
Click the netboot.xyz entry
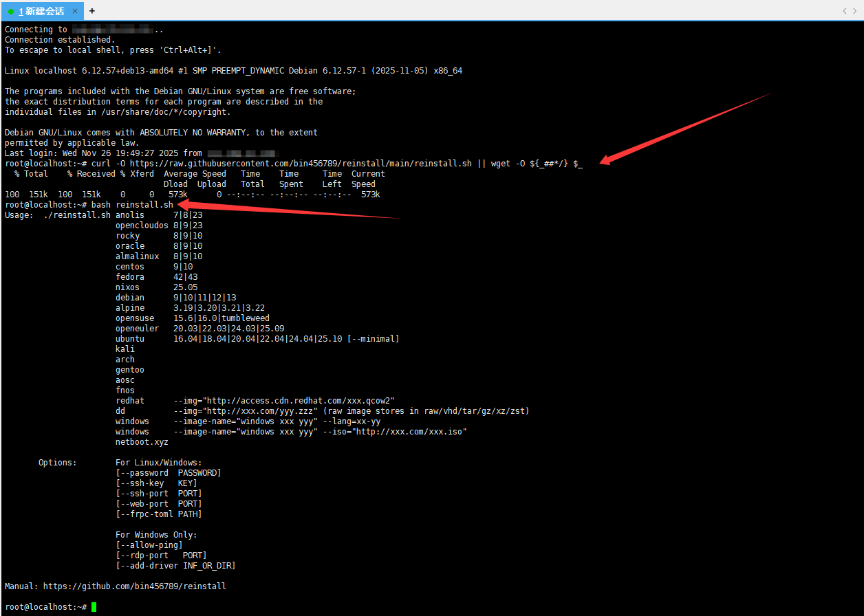[142, 442]
